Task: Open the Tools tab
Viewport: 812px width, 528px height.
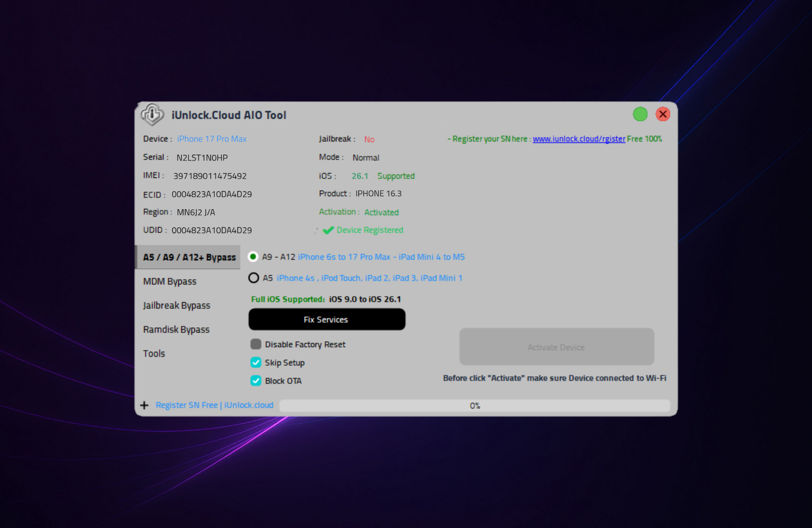Action: coord(154,353)
